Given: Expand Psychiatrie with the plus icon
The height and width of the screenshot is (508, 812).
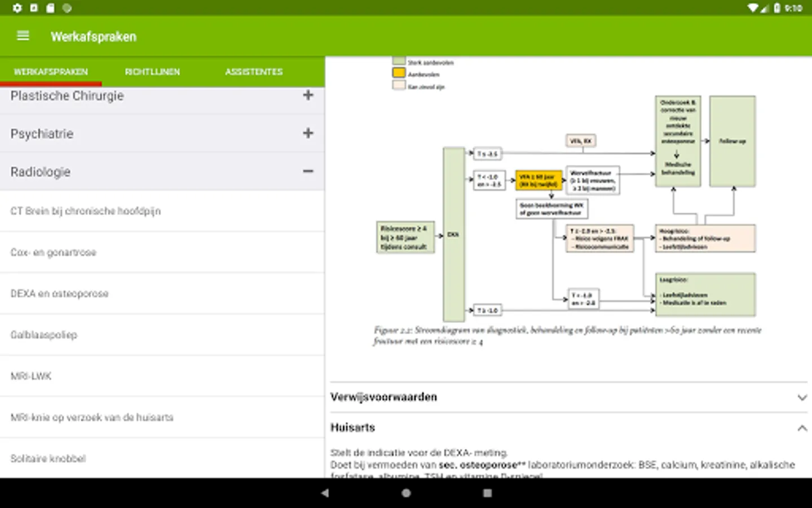Looking at the screenshot, I should [308, 133].
